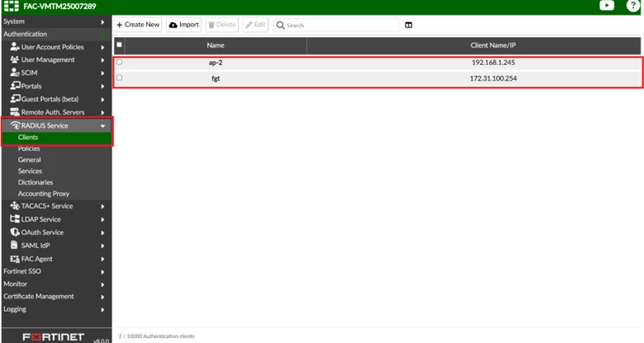Click the OAuth Service shield icon

(15, 233)
